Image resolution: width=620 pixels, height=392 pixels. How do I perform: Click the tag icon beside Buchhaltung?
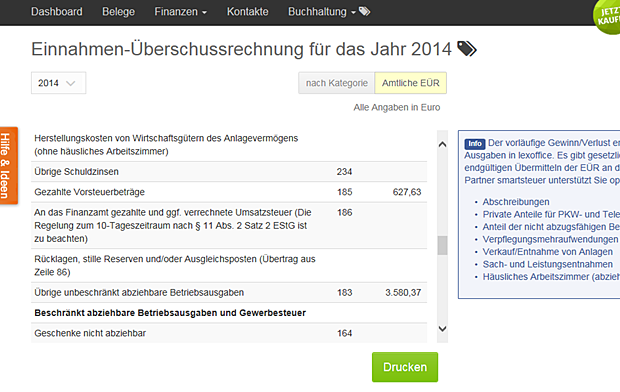[364, 12]
